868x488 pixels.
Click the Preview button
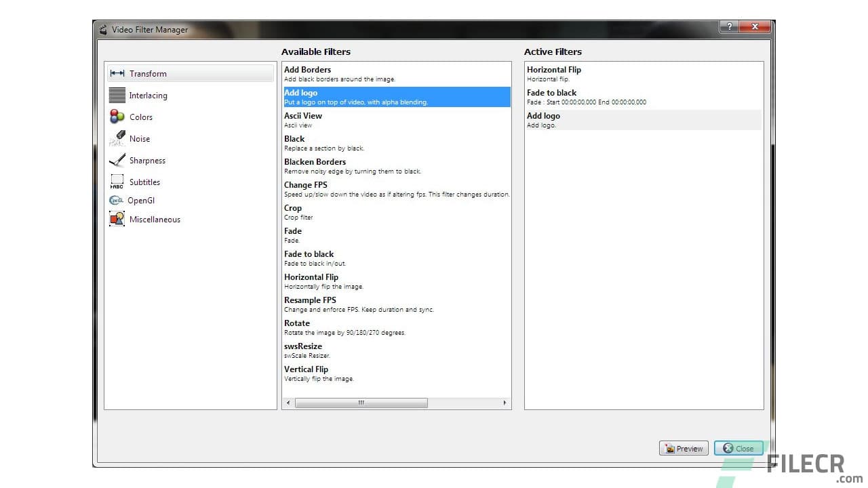(683, 448)
